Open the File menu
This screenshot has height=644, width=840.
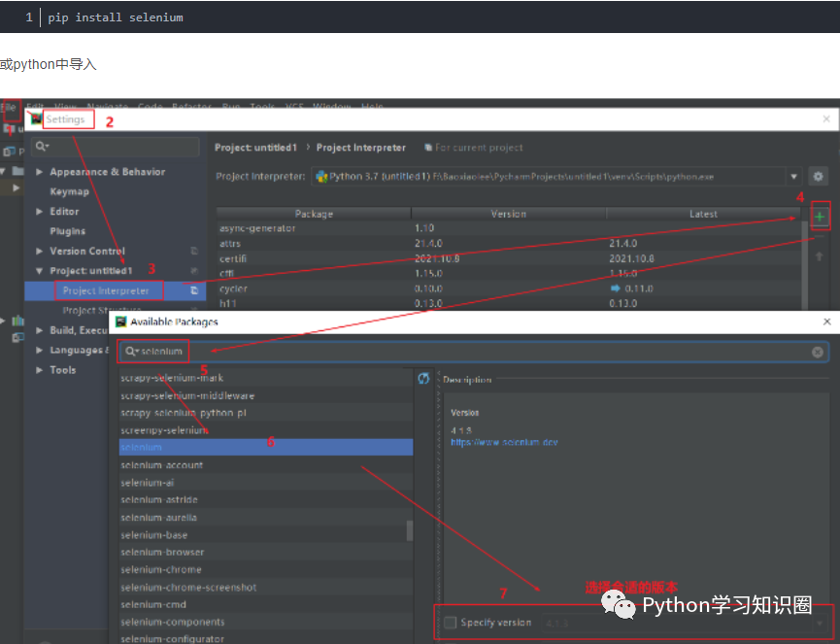point(10,107)
